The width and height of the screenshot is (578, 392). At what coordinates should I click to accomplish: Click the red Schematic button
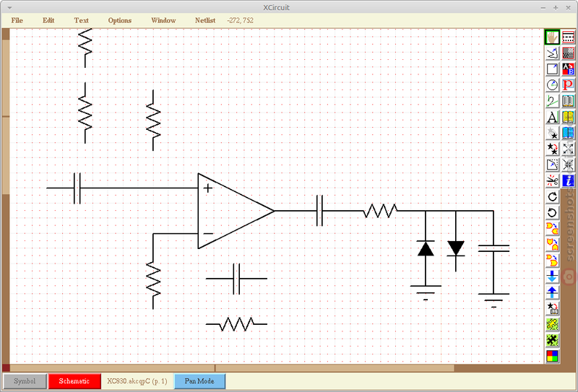pyautogui.click(x=74, y=381)
